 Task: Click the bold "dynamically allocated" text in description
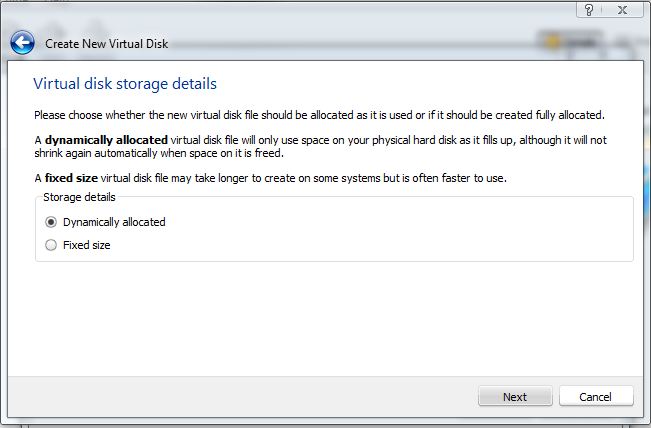[x=105, y=139]
